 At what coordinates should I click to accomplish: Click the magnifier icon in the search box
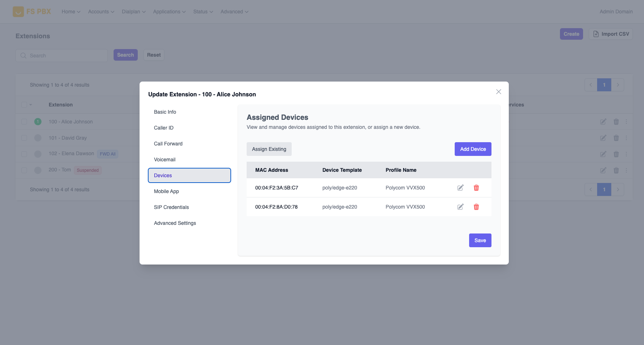click(x=23, y=56)
